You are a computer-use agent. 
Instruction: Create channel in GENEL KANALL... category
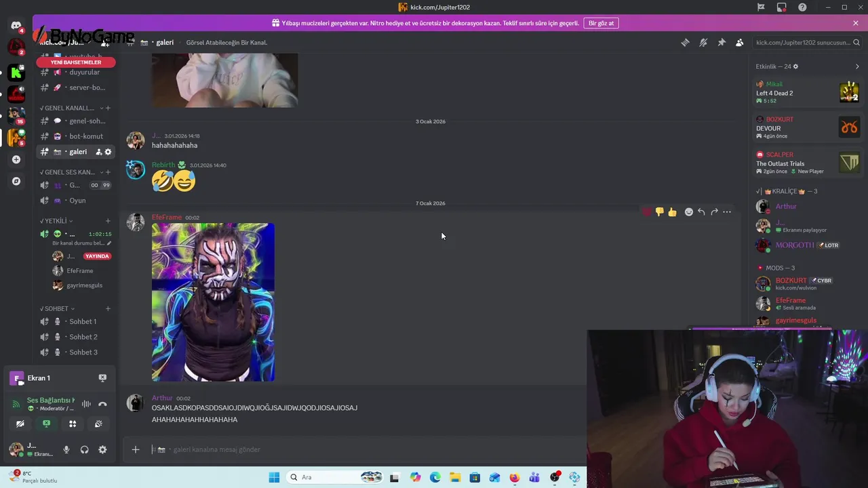coord(108,108)
